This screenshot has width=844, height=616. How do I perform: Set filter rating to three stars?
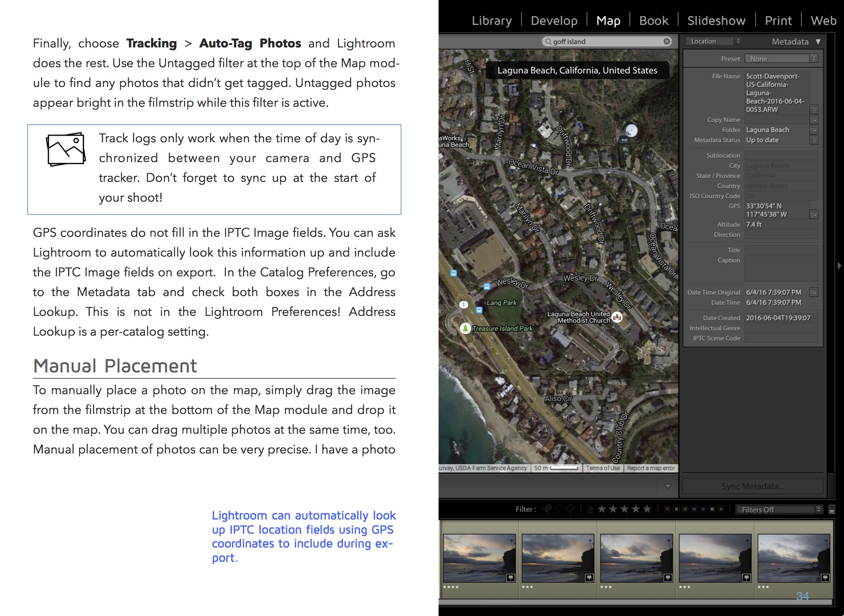click(x=624, y=509)
